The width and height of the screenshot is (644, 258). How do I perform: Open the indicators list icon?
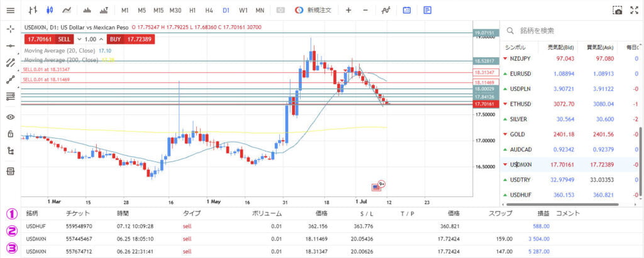point(386,10)
